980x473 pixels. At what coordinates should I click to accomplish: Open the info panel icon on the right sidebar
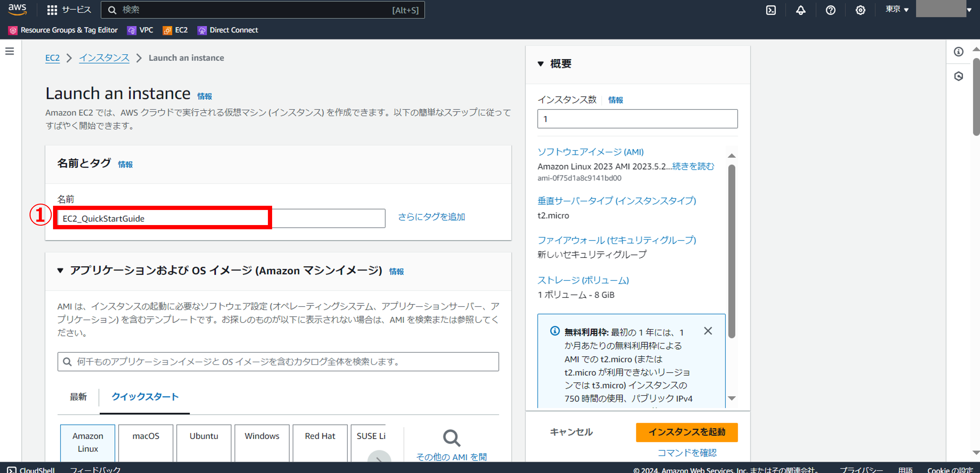coord(958,52)
